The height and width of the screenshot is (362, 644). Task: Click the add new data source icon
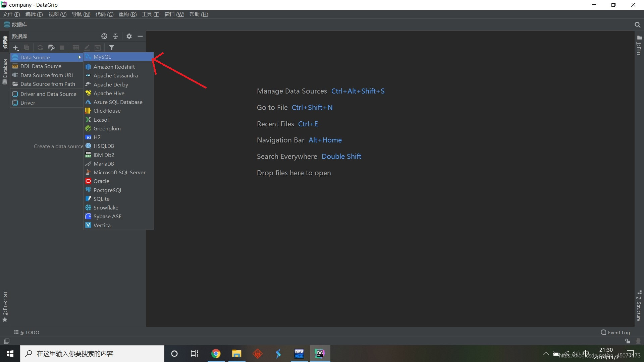pos(15,47)
